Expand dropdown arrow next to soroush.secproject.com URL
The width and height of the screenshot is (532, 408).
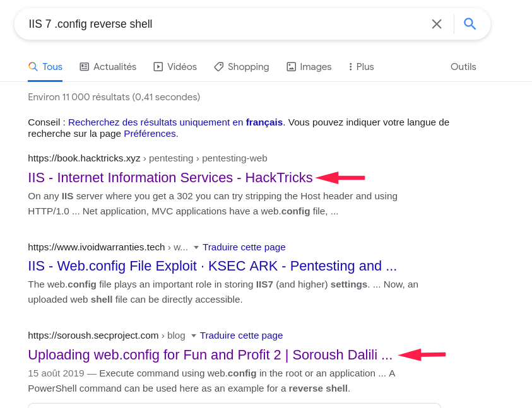coord(194,335)
